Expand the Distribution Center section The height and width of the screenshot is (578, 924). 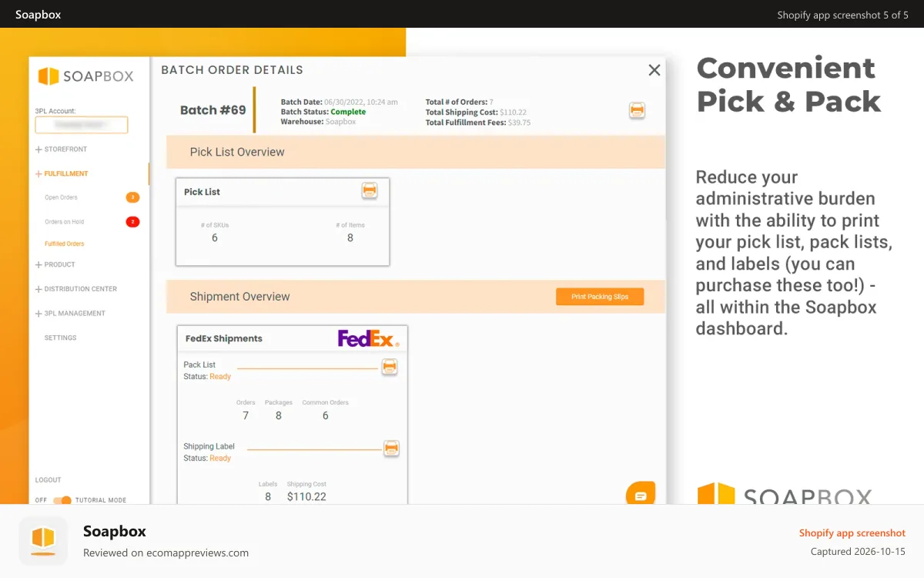tap(76, 289)
